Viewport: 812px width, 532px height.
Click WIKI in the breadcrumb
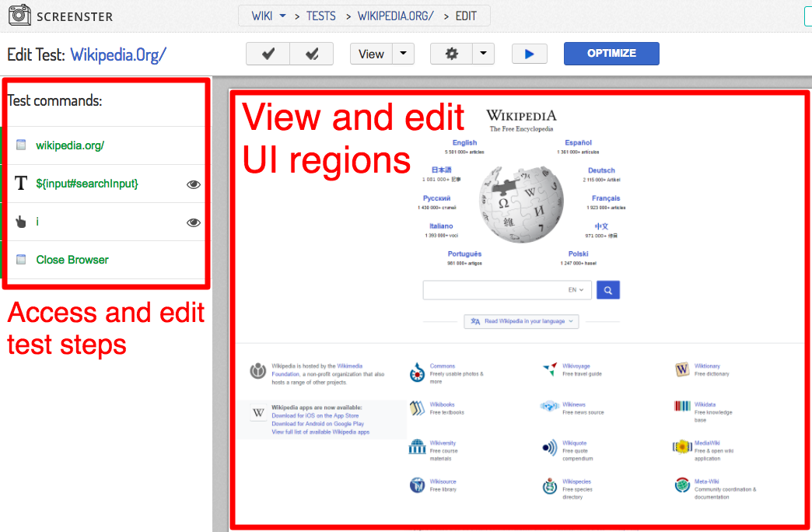click(x=262, y=16)
